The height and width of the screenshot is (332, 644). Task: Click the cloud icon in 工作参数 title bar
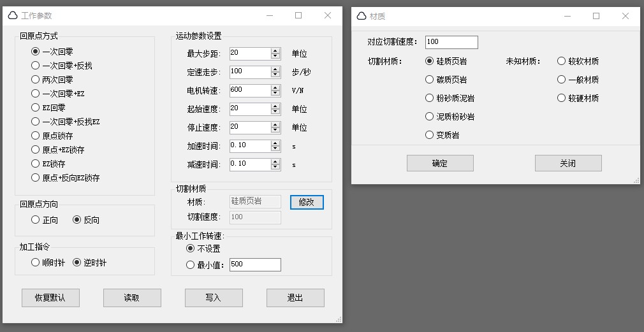(x=13, y=15)
